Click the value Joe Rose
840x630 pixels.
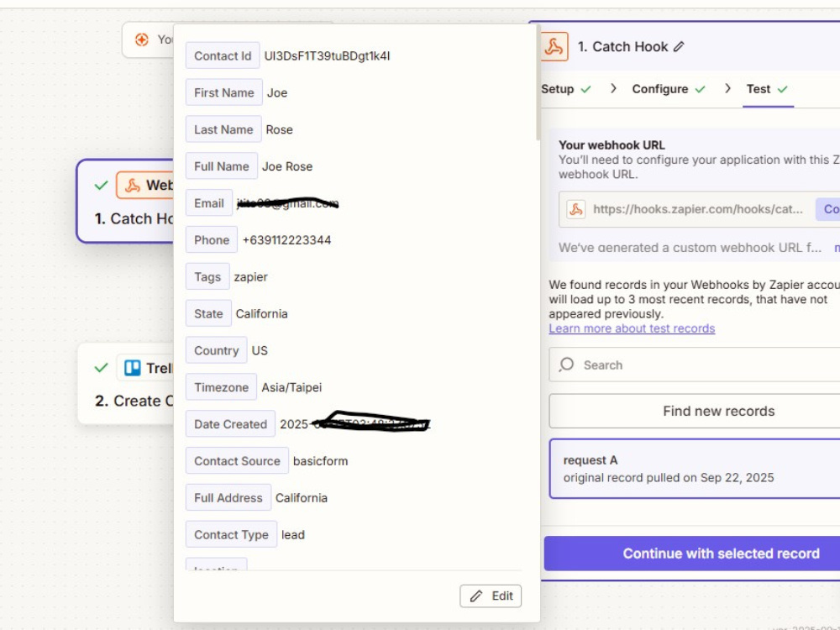[x=287, y=166]
